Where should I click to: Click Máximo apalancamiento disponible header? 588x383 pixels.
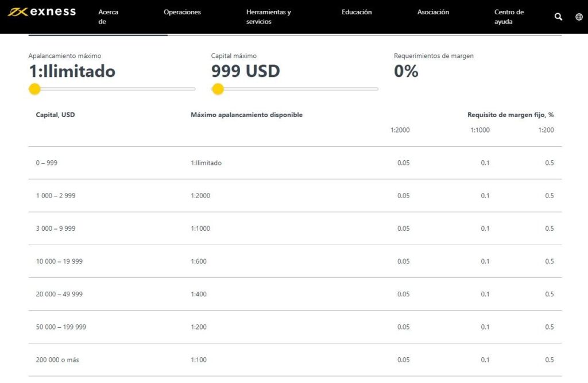point(246,115)
